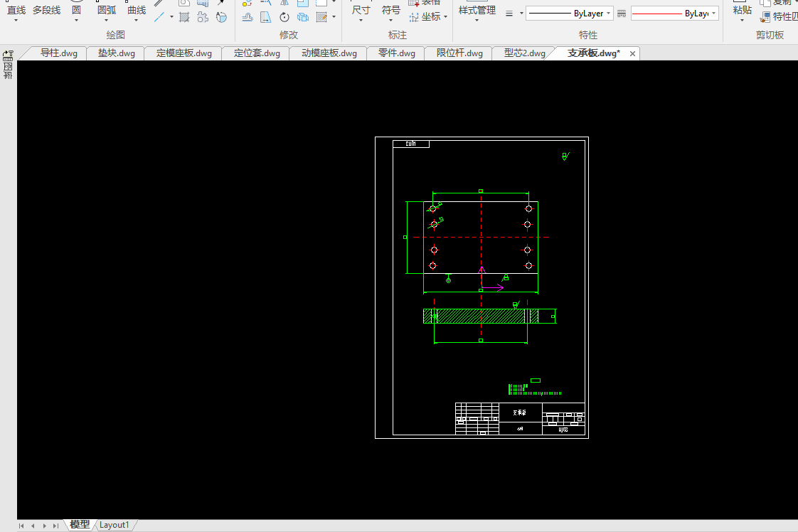Expand the 圆弧 (arc) tool options
Screen dimensions: 798x532
pos(107,20)
